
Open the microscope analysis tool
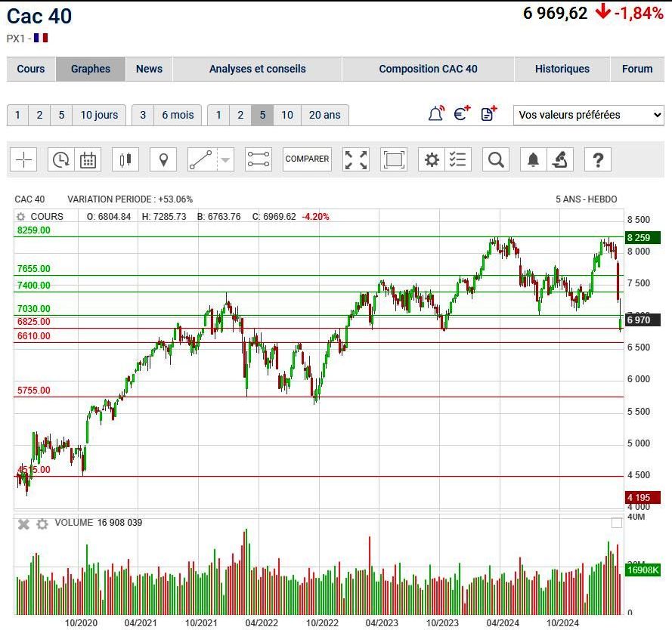coord(560,159)
